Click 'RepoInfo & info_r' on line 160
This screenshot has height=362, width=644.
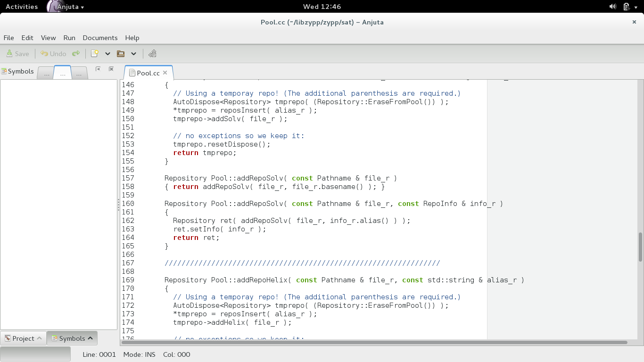[x=459, y=204]
